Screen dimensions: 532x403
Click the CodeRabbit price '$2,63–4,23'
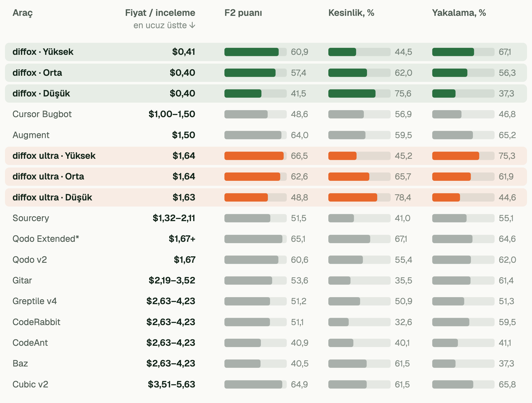point(171,322)
